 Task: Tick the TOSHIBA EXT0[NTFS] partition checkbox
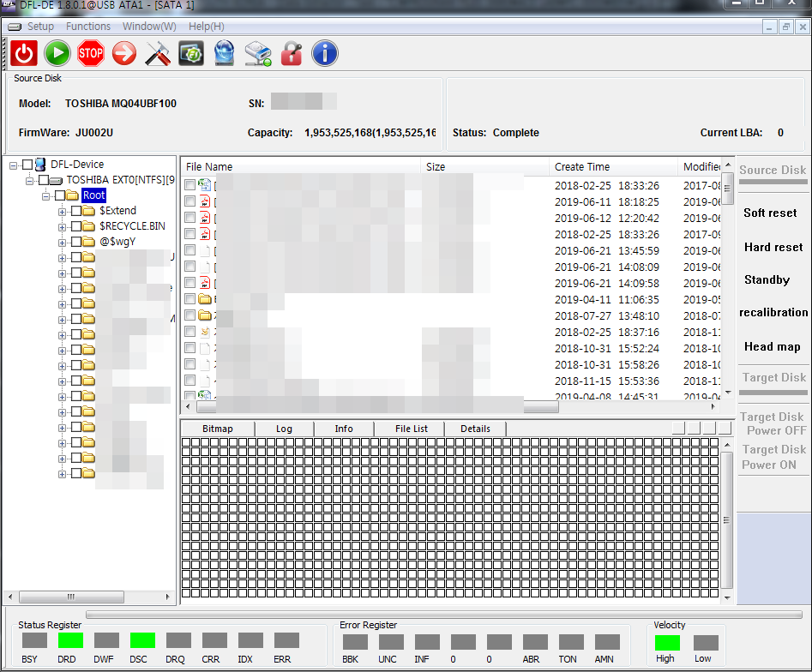tap(44, 180)
